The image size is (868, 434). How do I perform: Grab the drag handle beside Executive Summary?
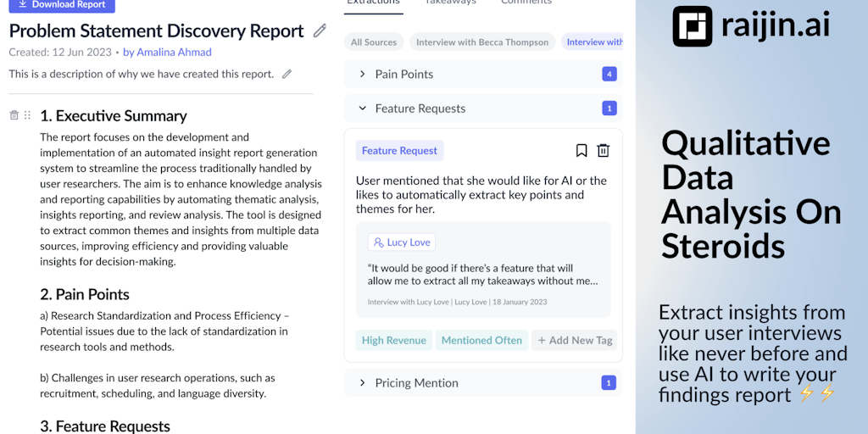click(x=27, y=115)
